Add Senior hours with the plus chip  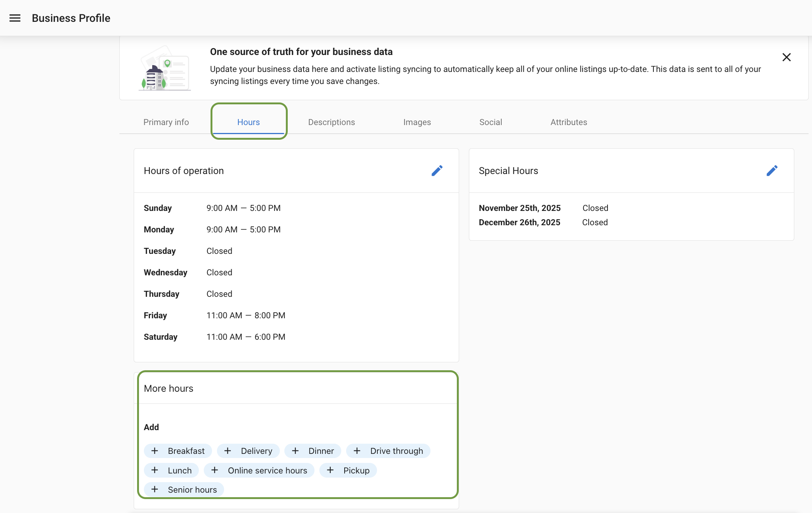[x=183, y=489]
